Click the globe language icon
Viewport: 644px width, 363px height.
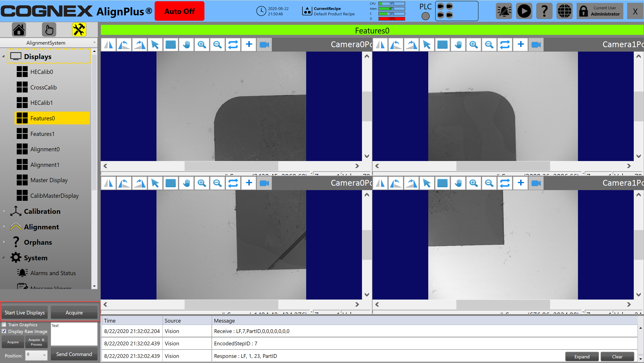coord(564,11)
